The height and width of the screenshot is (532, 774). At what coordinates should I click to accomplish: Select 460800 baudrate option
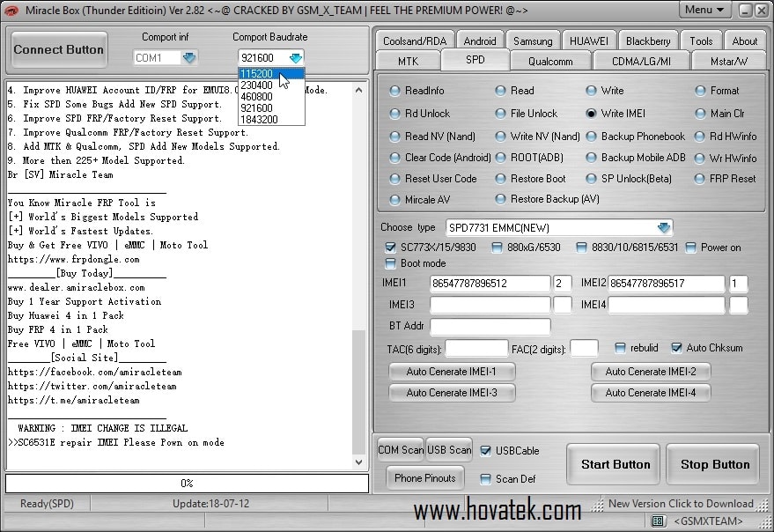point(271,96)
